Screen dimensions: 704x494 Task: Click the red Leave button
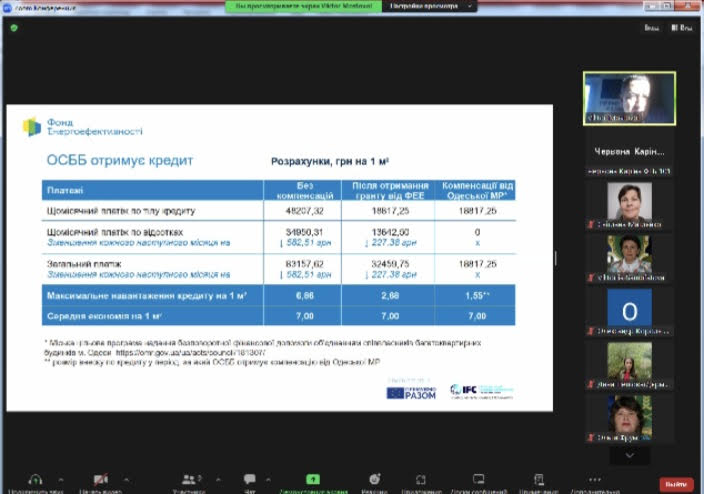click(677, 483)
